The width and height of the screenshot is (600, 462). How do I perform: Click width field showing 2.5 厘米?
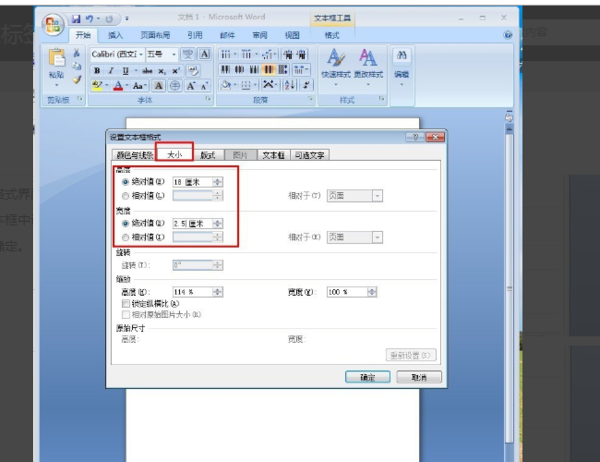click(x=192, y=224)
